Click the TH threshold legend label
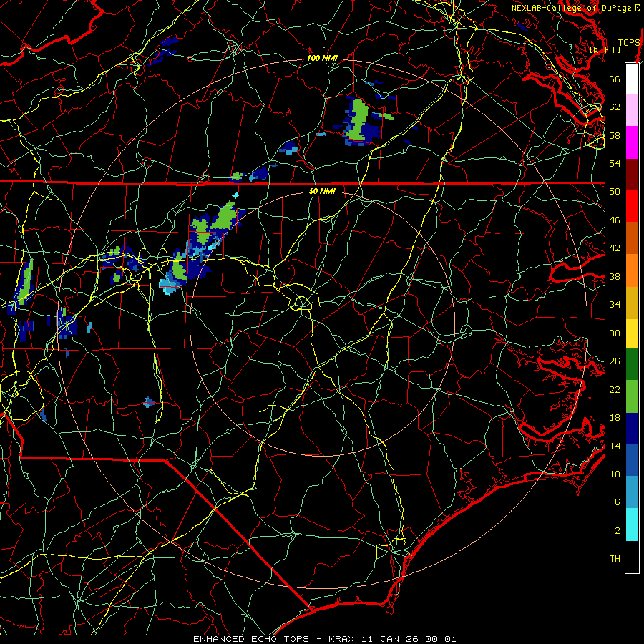 click(615, 559)
